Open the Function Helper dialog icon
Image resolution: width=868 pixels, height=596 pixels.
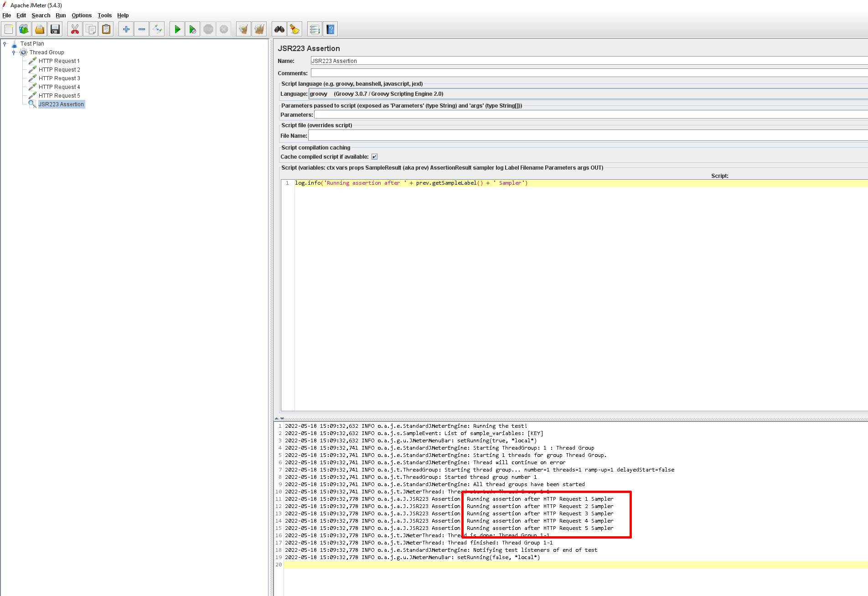pos(315,29)
